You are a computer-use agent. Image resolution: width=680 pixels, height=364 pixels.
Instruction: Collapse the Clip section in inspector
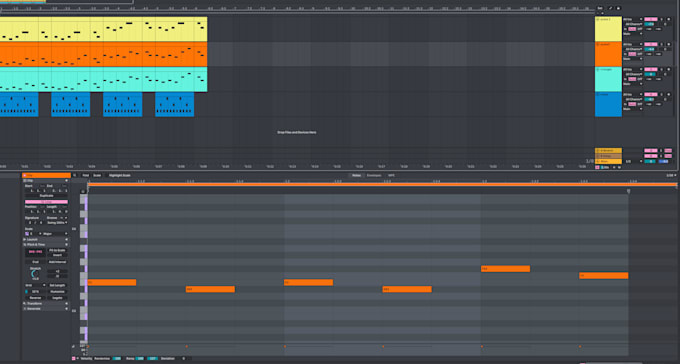[x=66, y=180]
